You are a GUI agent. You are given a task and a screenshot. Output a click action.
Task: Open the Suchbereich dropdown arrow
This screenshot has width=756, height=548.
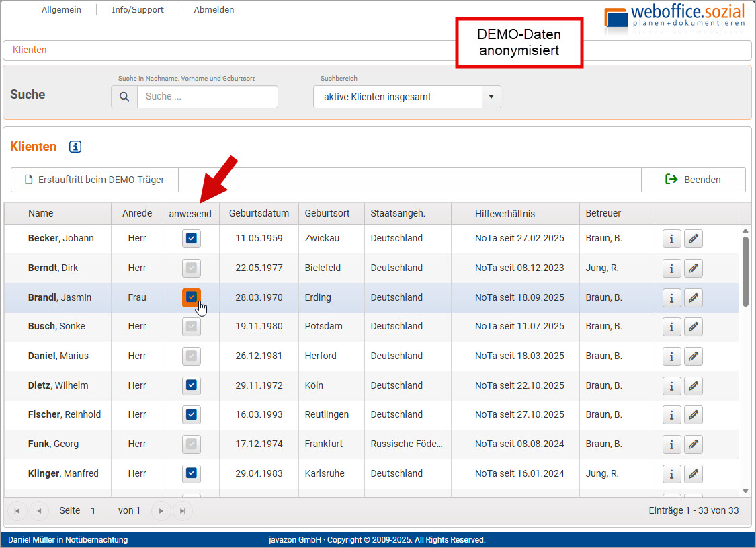pyautogui.click(x=491, y=97)
